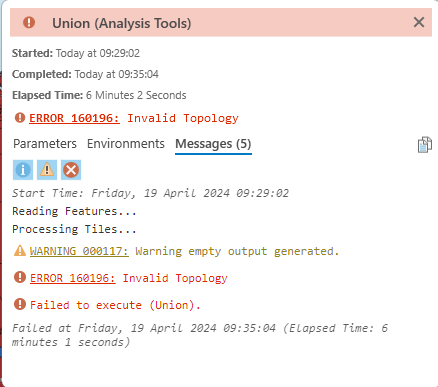Image resolution: width=438 pixels, height=387 pixels.
Task: Click the Failed to execute (Union) message
Action: tap(115, 305)
